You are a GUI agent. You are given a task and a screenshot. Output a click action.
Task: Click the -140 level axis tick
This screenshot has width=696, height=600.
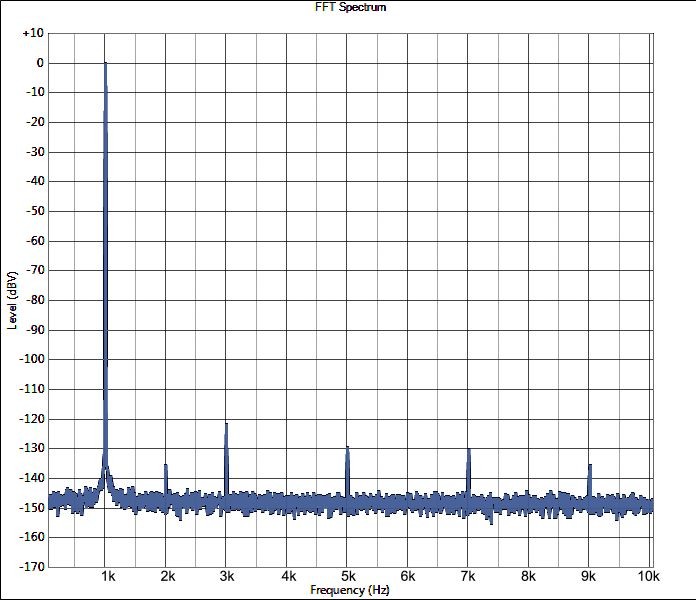[x=32, y=478]
